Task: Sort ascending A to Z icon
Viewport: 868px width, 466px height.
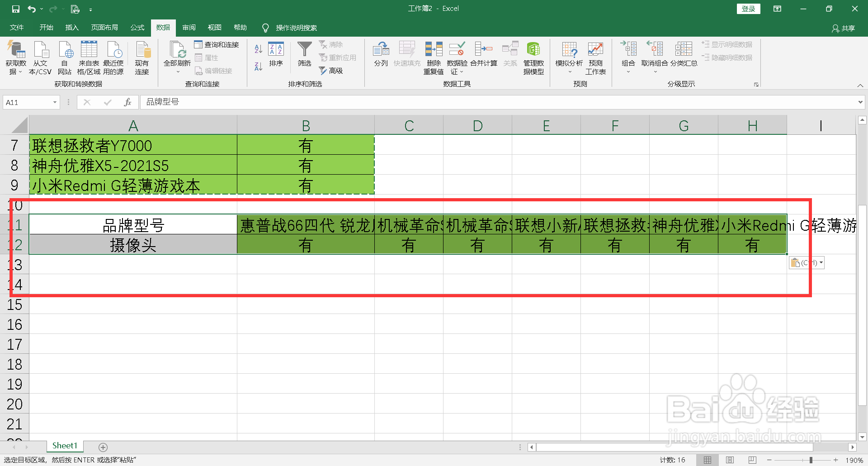Action: [258, 49]
